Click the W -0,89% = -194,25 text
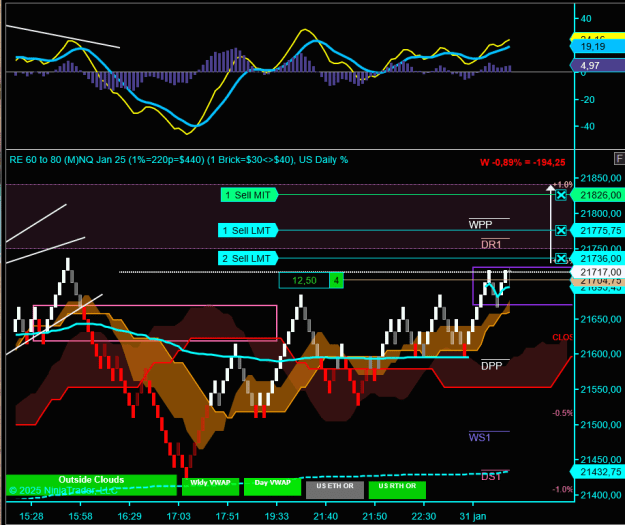 pyautogui.click(x=523, y=162)
